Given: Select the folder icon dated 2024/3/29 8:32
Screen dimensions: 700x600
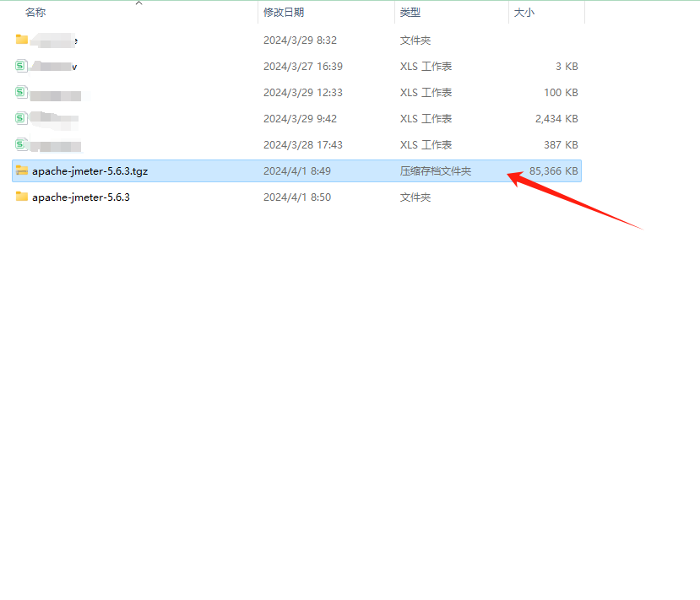Looking at the screenshot, I should (22, 40).
